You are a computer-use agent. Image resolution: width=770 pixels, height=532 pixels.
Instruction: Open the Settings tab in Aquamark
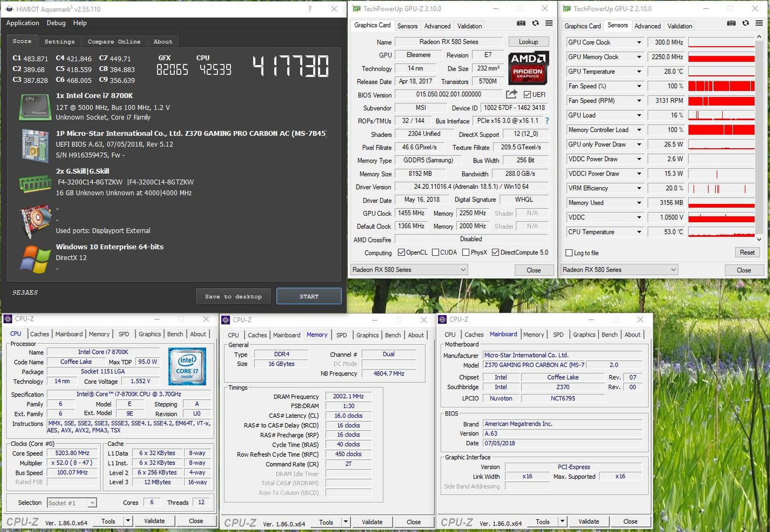tap(59, 41)
